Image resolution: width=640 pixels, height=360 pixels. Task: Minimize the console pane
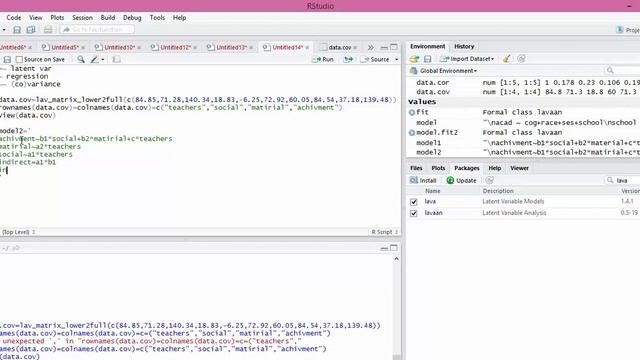pos(384,248)
